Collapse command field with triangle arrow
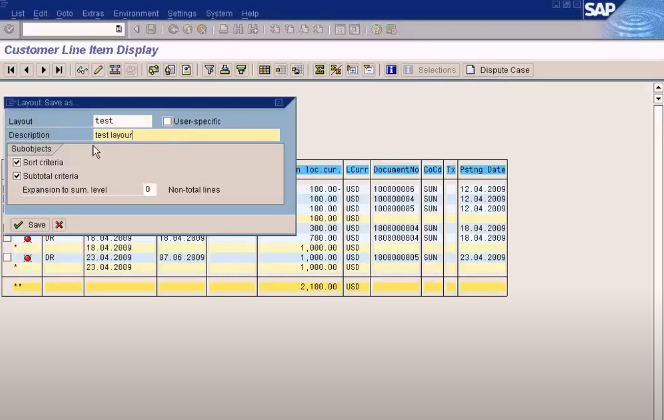Viewport: 664px width, 420px height. click(136, 29)
